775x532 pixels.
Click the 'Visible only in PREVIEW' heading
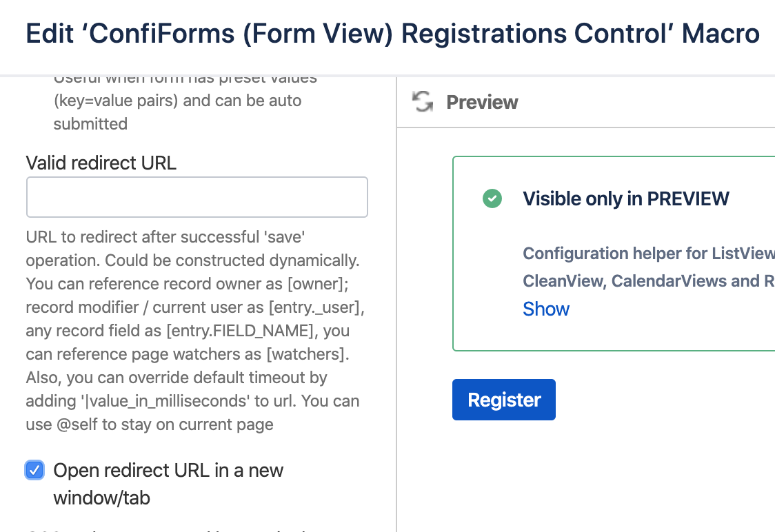point(625,198)
